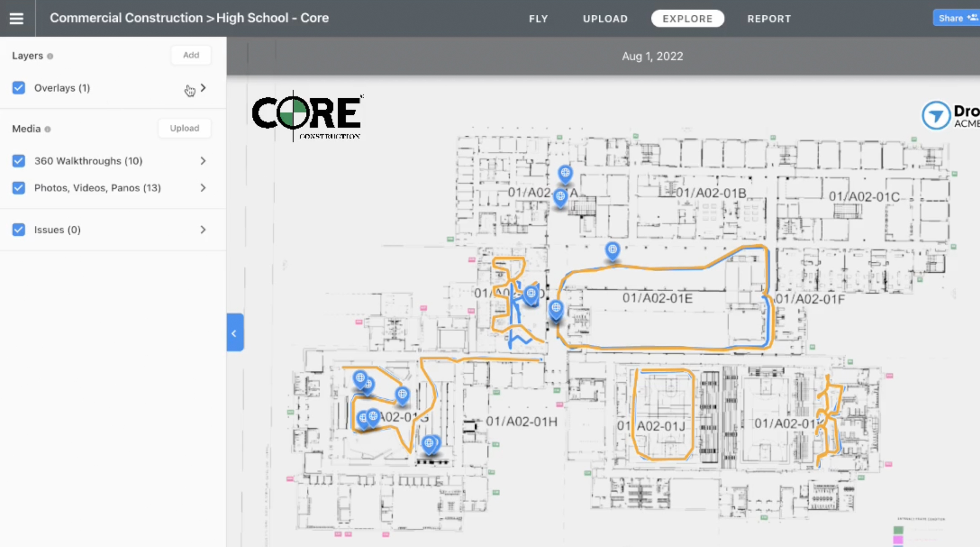This screenshot has width=980, height=547.
Task: Click the Layers info icon
Action: 50,56
